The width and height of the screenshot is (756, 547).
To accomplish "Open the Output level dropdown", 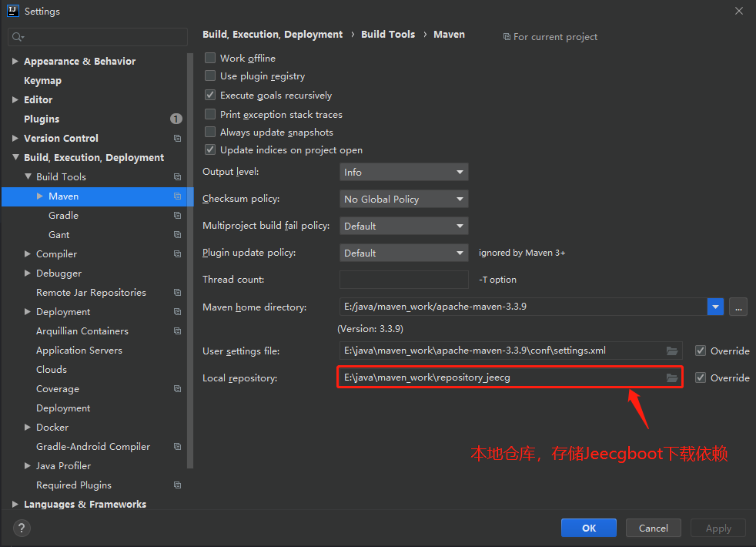I will 404,173.
